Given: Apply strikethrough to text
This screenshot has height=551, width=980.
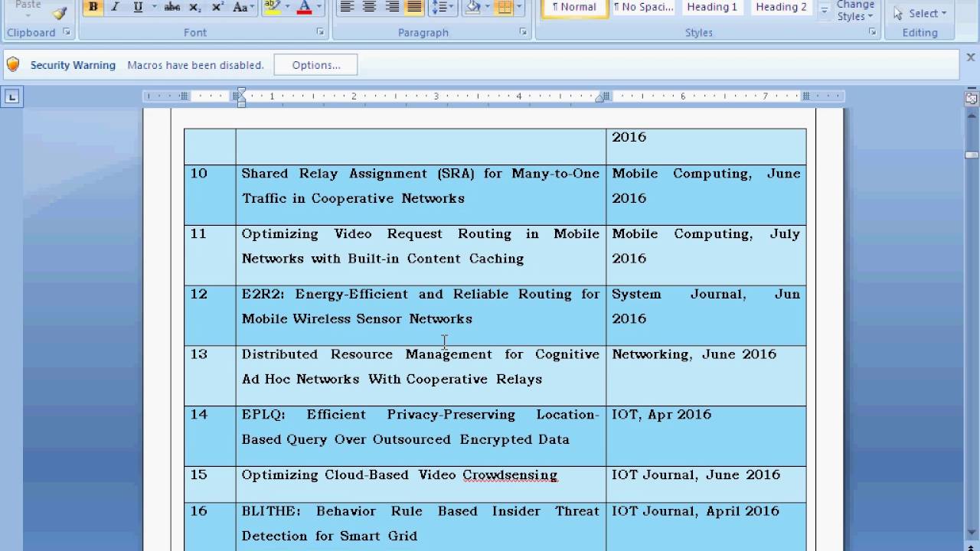Looking at the screenshot, I should click(172, 7).
